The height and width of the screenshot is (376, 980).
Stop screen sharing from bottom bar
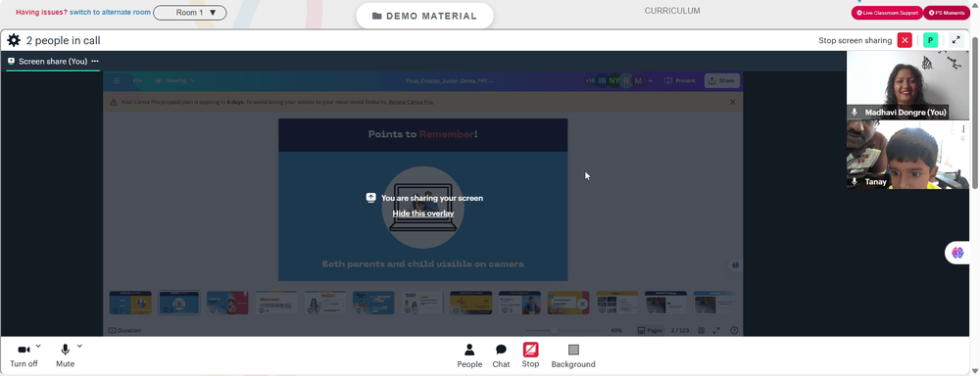coord(530,355)
